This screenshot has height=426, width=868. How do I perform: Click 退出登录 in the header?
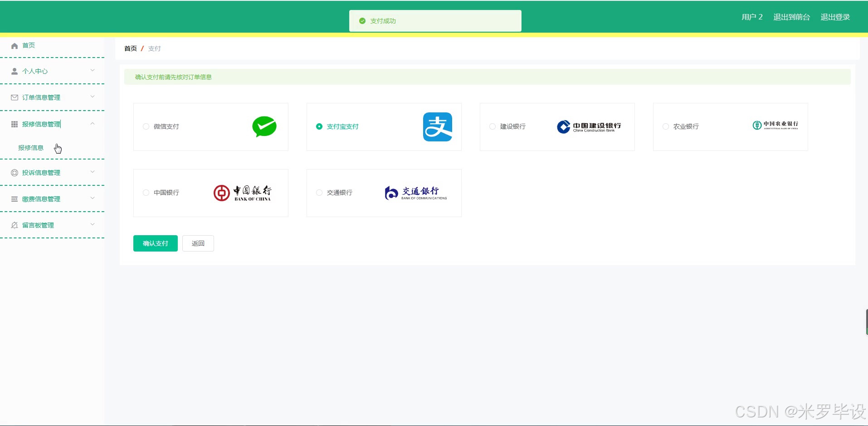[x=835, y=17]
